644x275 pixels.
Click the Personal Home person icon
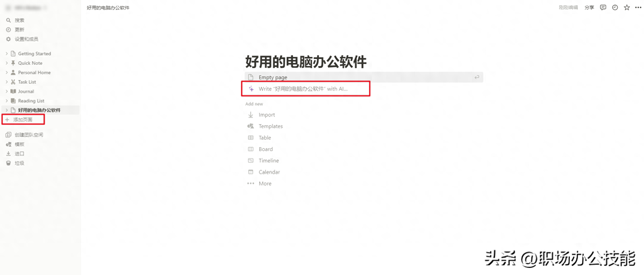point(13,72)
